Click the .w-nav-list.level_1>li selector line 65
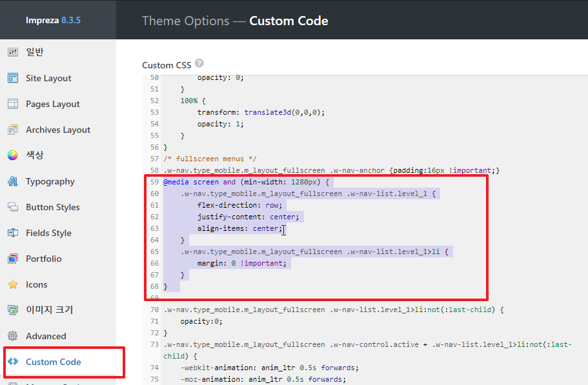The image size is (588, 385). tap(314, 252)
